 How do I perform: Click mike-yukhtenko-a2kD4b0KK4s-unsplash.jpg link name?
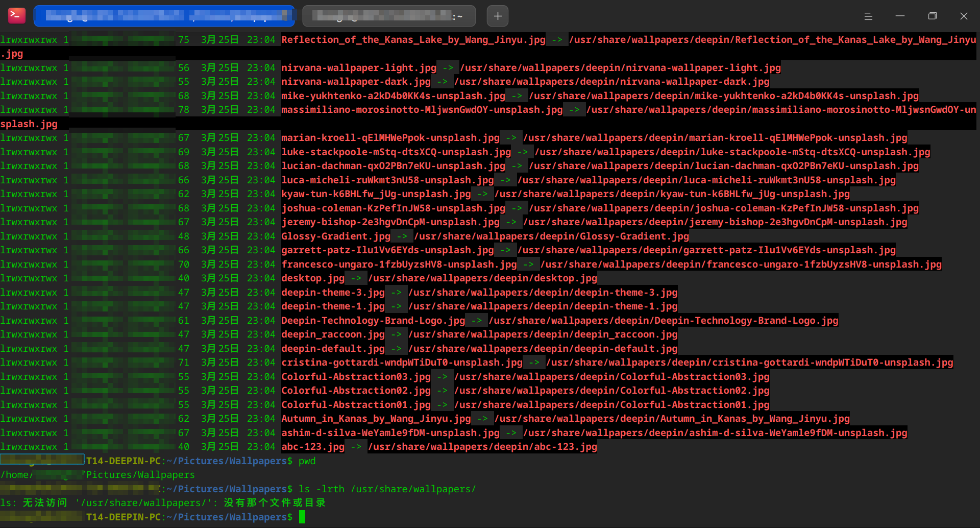(393, 96)
